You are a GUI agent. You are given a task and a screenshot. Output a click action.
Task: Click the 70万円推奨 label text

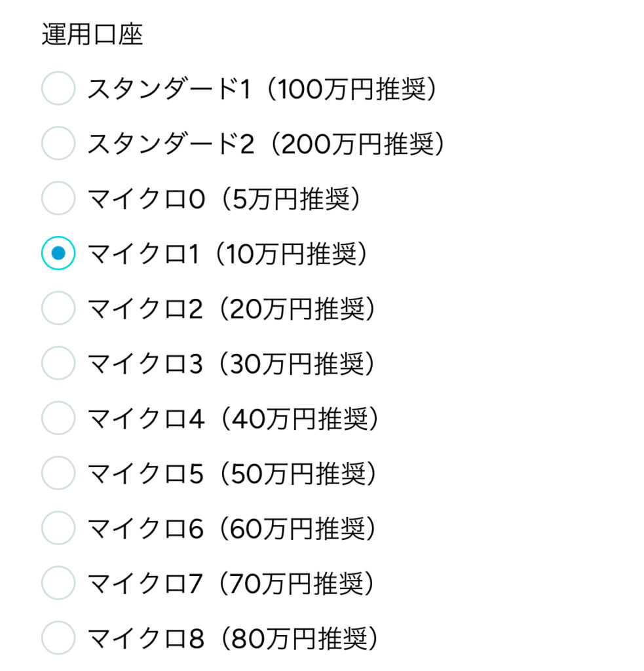coord(297,584)
